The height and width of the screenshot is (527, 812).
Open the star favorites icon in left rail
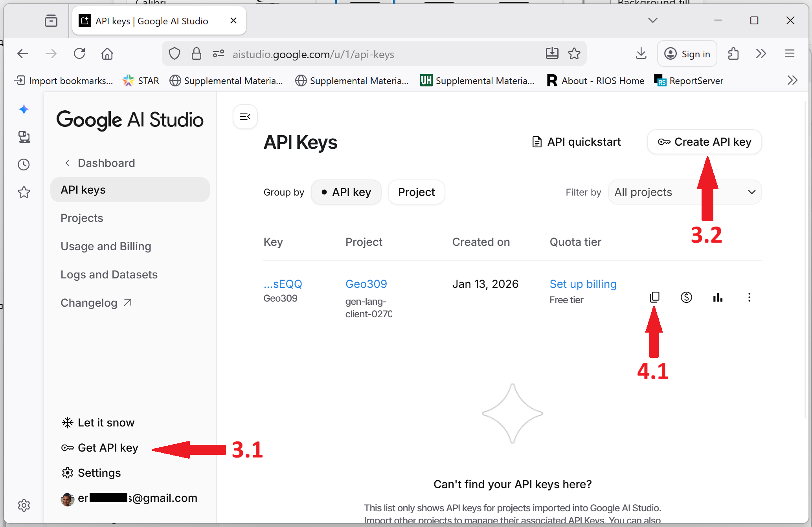[24, 192]
